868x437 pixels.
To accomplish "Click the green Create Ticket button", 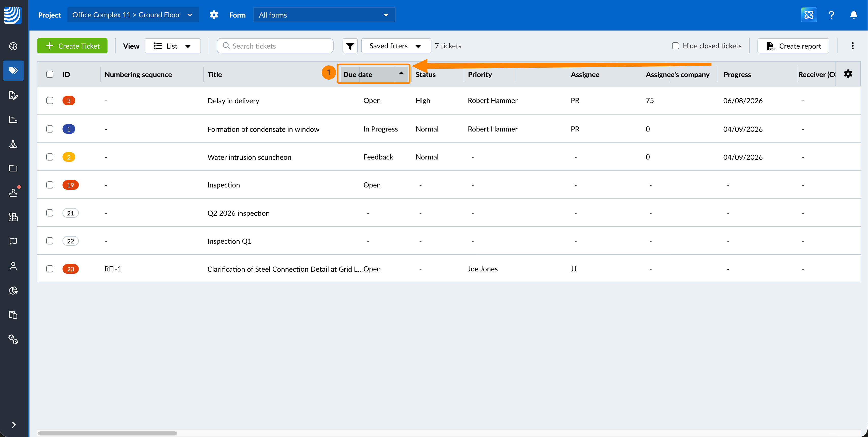I will point(72,46).
